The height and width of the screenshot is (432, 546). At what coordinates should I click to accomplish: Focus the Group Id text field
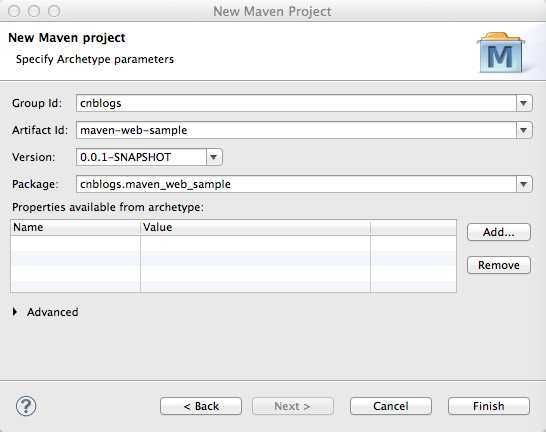pyautogui.click(x=296, y=103)
